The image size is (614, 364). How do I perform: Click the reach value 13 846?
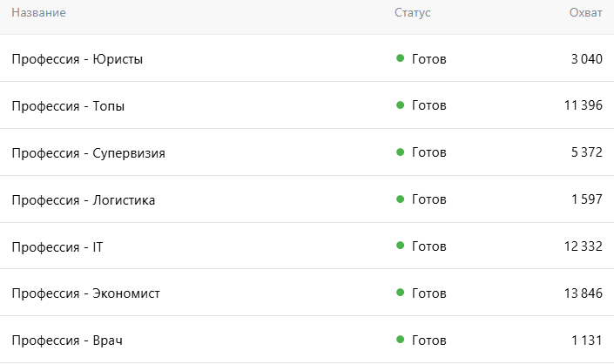pos(584,293)
